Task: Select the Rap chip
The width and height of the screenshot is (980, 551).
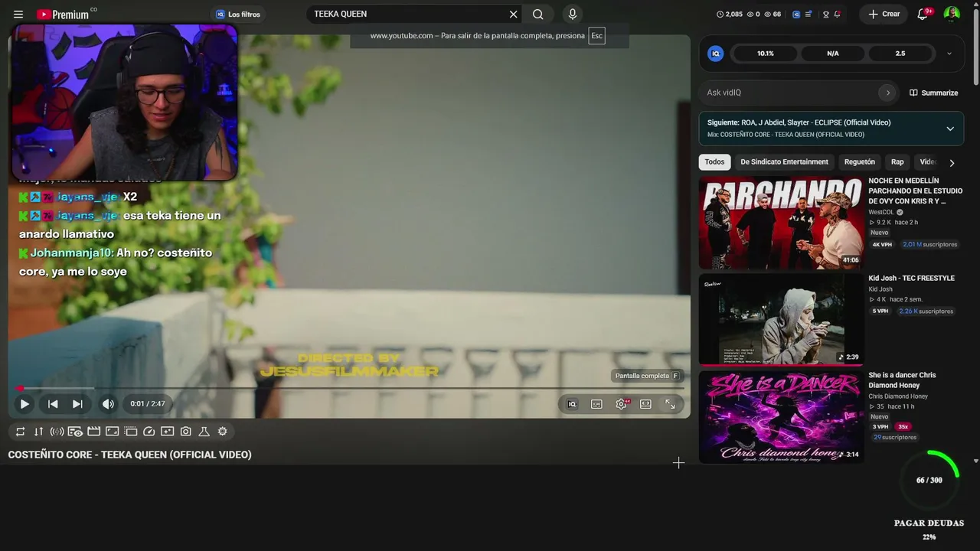Action: 897,162
